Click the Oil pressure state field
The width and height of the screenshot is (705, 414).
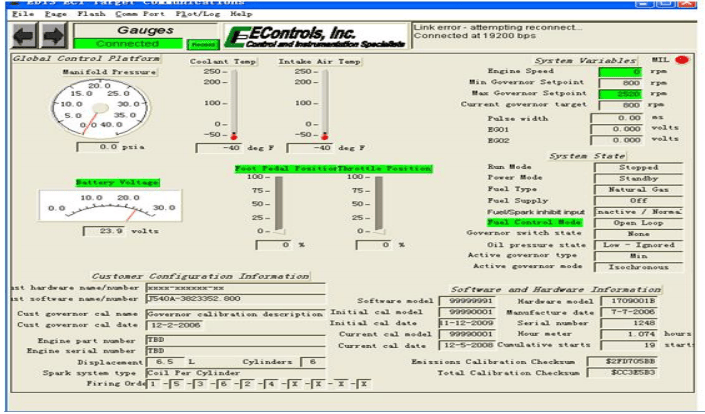tap(638, 245)
